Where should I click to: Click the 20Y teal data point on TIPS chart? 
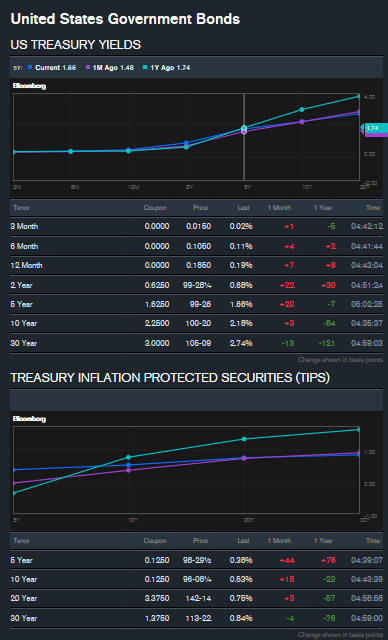point(244,439)
